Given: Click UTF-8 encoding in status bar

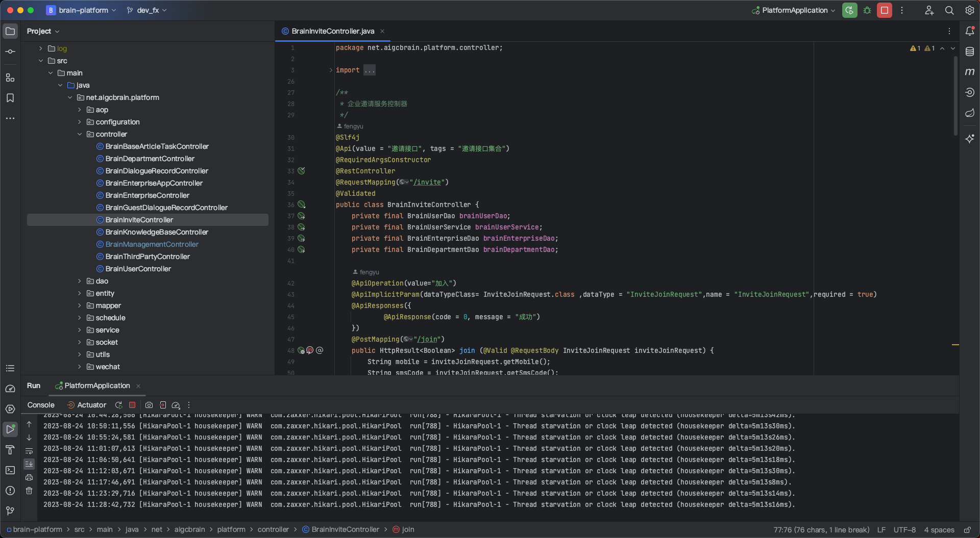Looking at the screenshot, I should click(904, 530).
